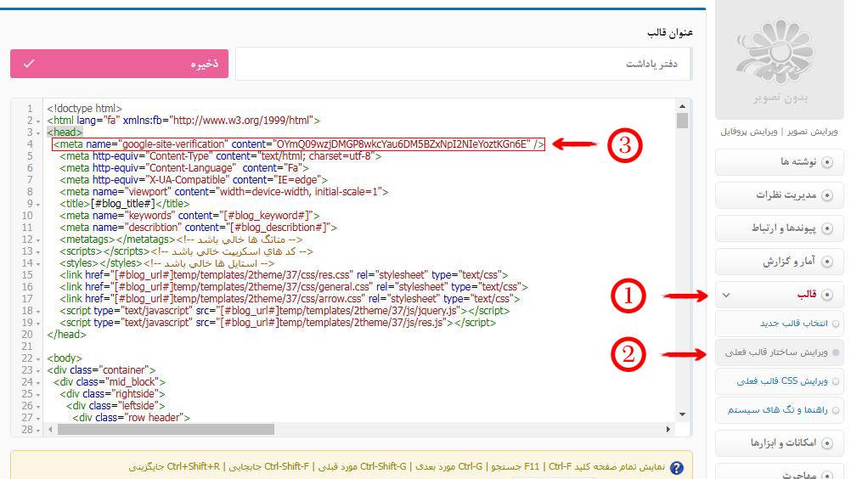This screenshot has height=479, width=868.
Task: Click bullet beside ویرایش CSS قالب فعلی
Action: coord(836,381)
